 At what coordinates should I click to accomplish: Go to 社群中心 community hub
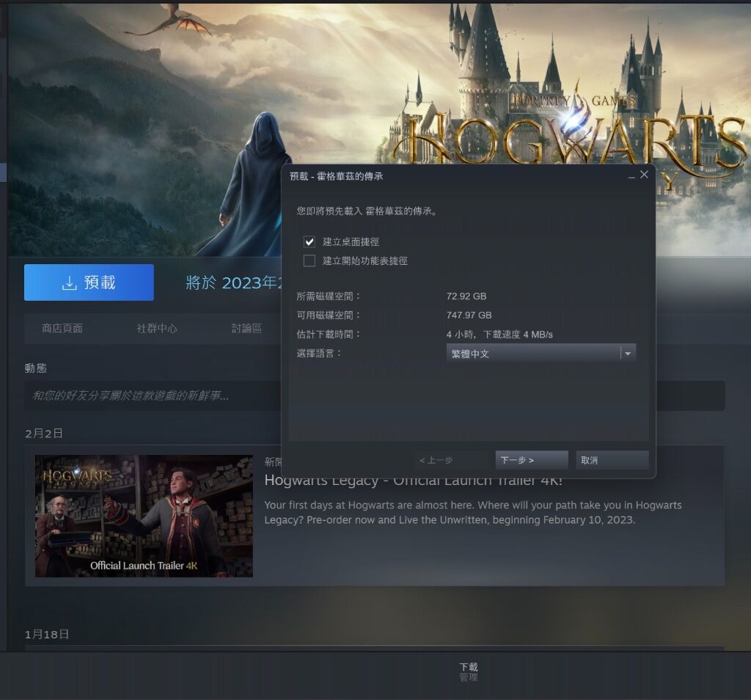click(x=157, y=328)
